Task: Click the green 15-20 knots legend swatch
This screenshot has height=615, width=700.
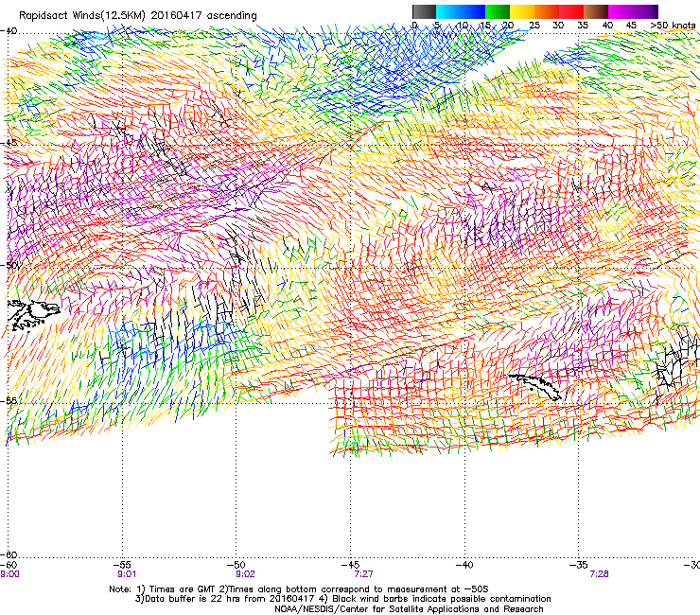Action: pos(498,11)
